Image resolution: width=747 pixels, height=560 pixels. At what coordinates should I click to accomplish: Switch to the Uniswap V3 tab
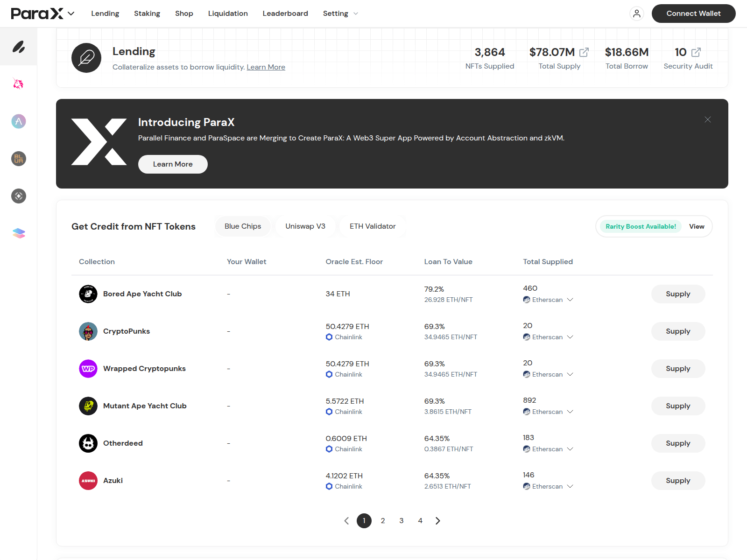[x=305, y=226]
